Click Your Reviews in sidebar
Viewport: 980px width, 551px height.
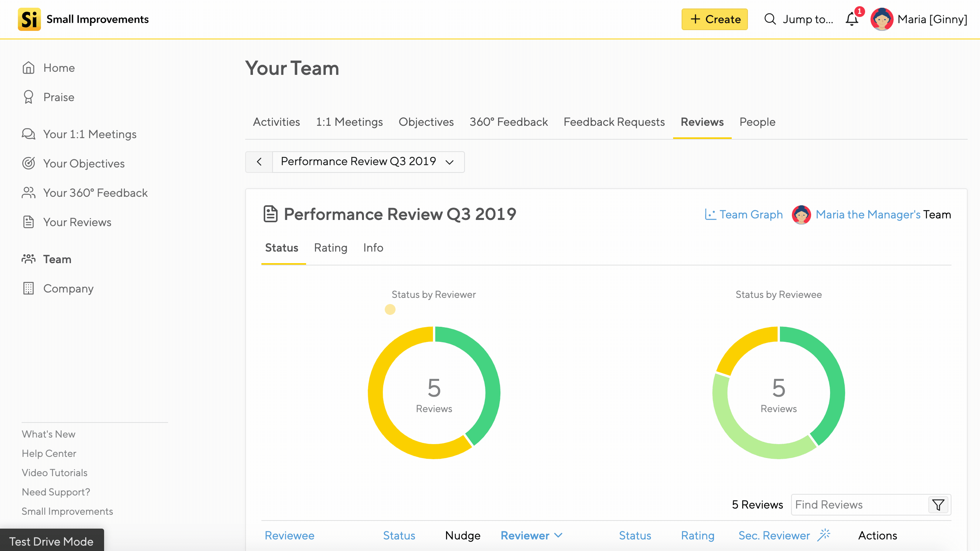[77, 222]
